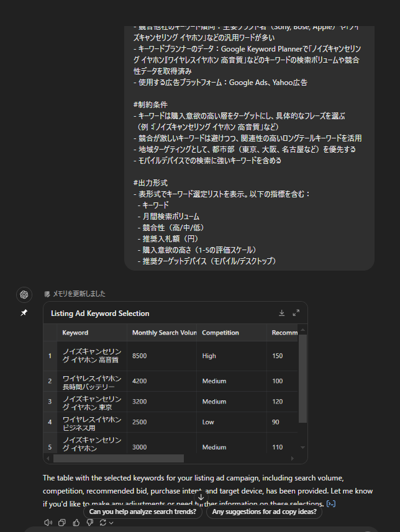Viewport: 400px width, 532px height.
Task: Click the Listing Ad Keyword Selection title
Action: tap(100, 313)
